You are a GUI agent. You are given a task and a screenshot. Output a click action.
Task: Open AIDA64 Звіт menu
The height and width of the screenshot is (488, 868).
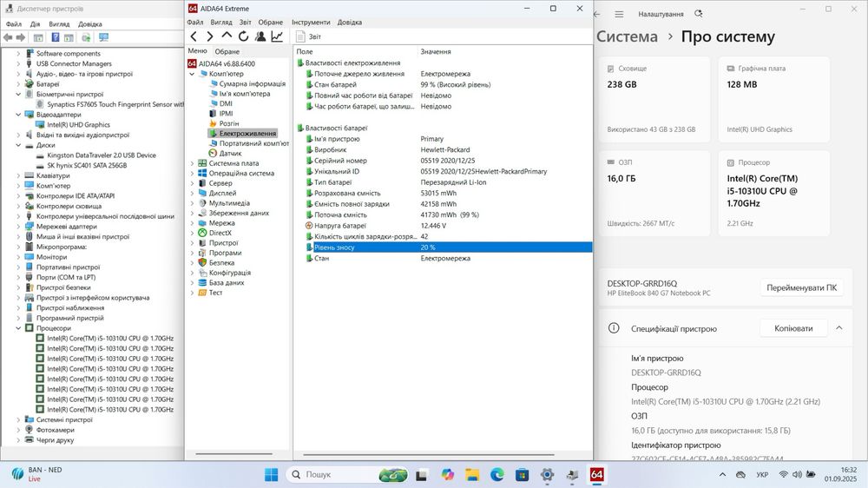pyautogui.click(x=246, y=23)
